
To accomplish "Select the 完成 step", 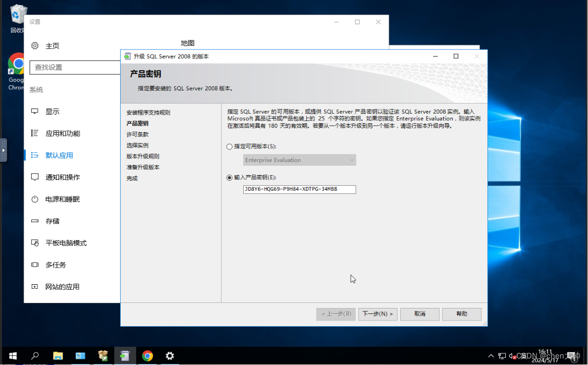I will [x=132, y=178].
